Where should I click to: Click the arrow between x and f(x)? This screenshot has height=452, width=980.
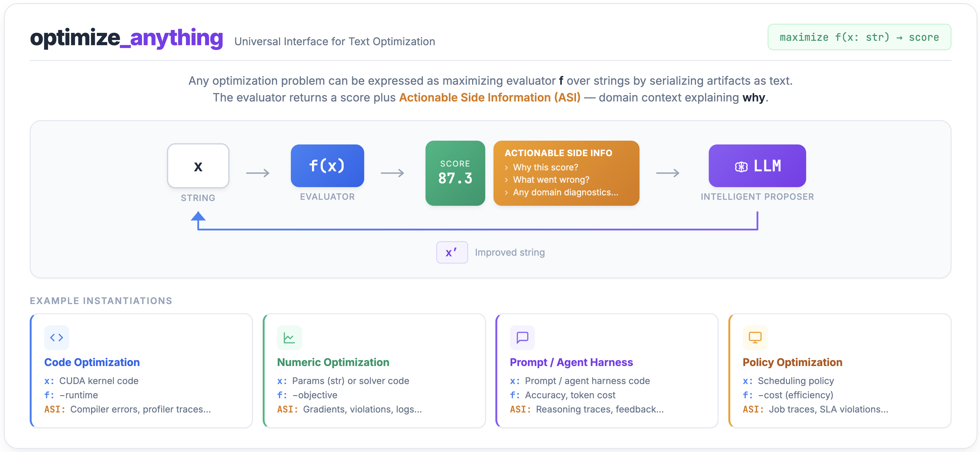pyautogui.click(x=258, y=173)
